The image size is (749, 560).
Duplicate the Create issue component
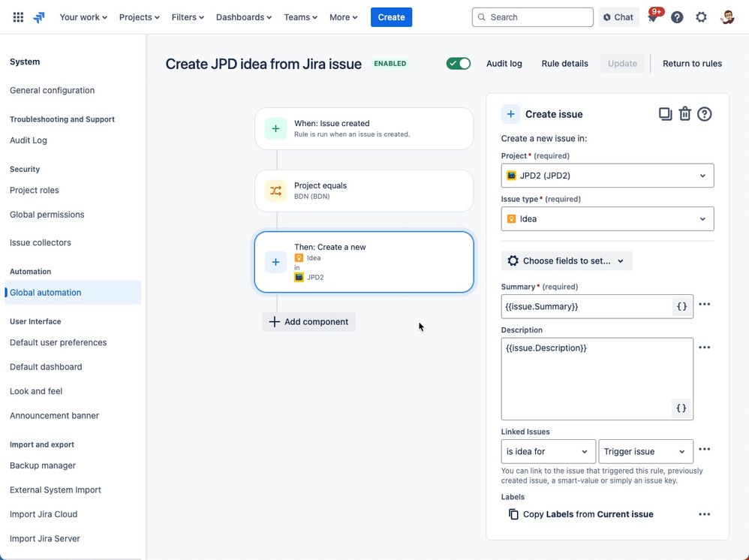click(x=665, y=113)
